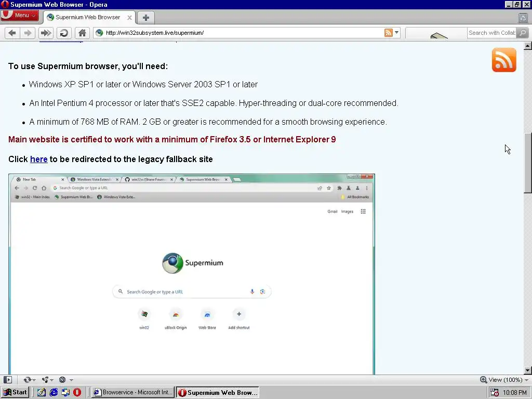Expand the Opera Link sync dropdown arrow
Viewport: 532px width, 399px height.
[34, 380]
